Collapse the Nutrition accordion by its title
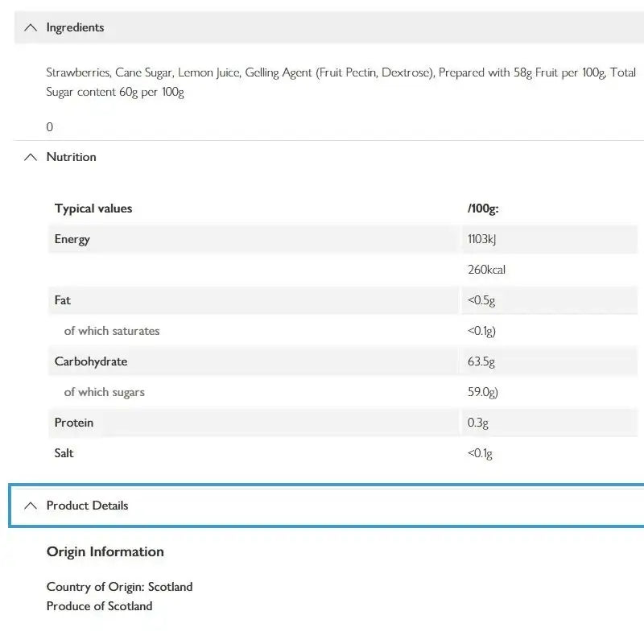644x644 pixels. click(71, 157)
